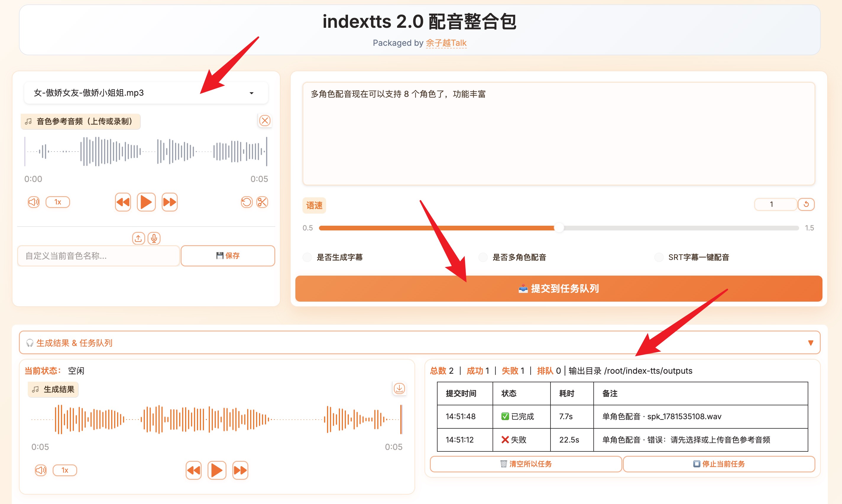Click the 音色参考音频 label
The width and height of the screenshot is (842, 504).
click(80, 121)
